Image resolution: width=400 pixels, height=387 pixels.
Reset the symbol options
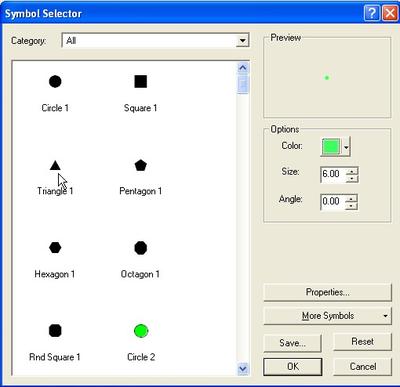click(362, 342)
